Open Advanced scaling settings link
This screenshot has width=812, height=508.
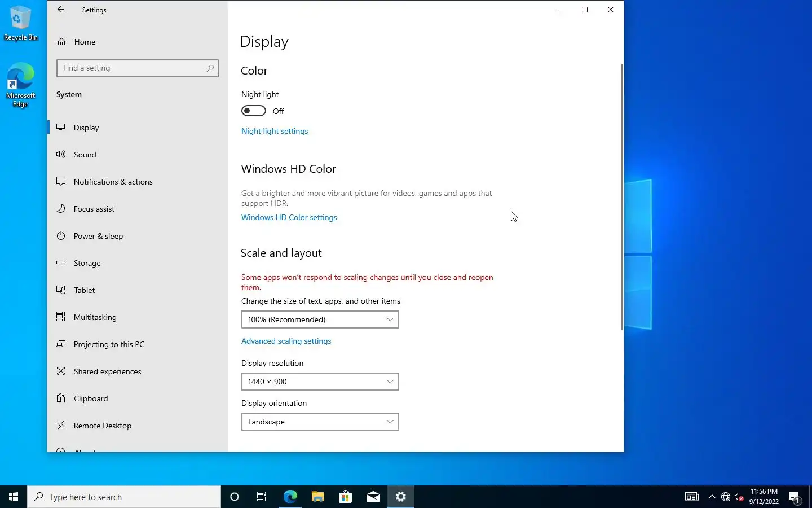[x=286, y=341]
